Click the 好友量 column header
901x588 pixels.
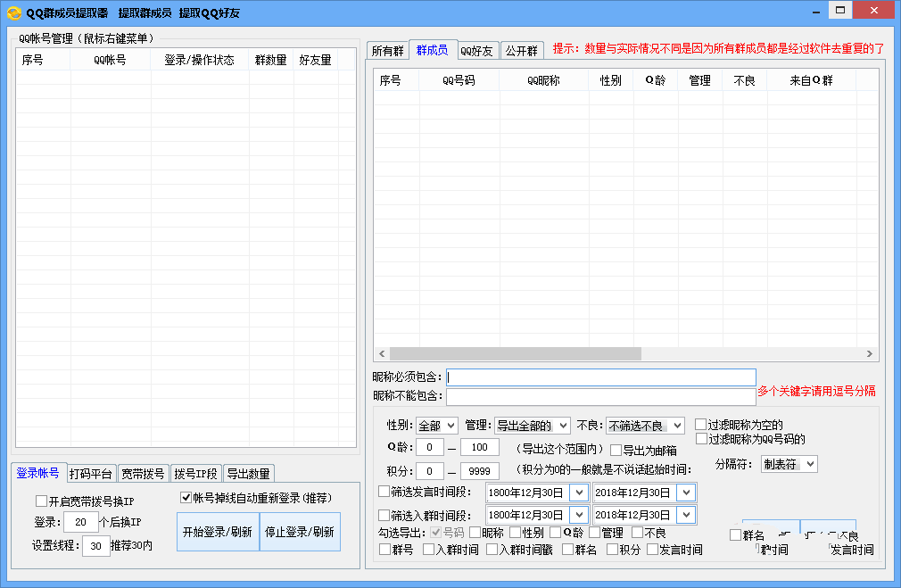coord(316,60)
